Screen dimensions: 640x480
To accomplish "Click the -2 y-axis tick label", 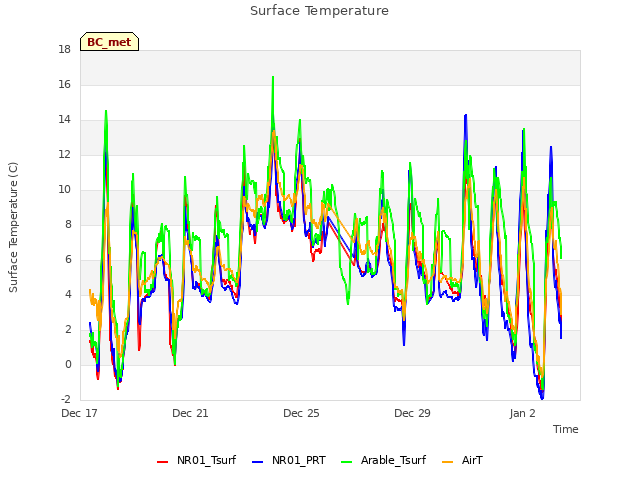I will (x=66, y=399).
